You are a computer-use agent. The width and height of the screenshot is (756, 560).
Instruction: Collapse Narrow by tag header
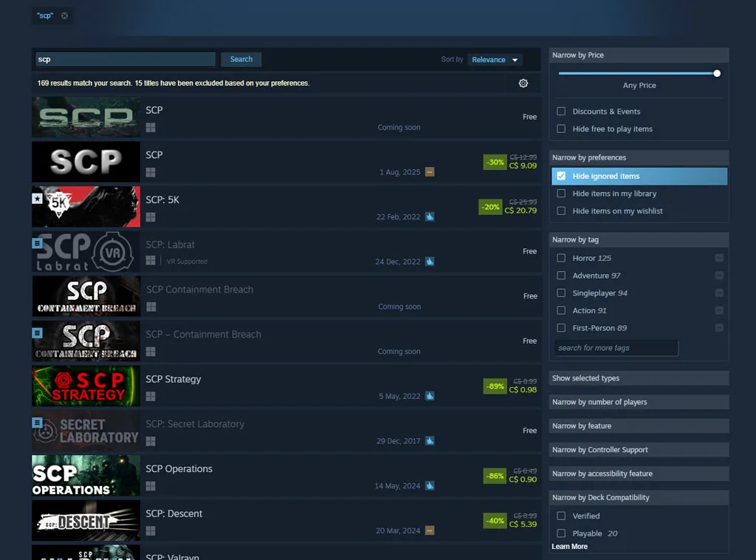pos(639,239)
